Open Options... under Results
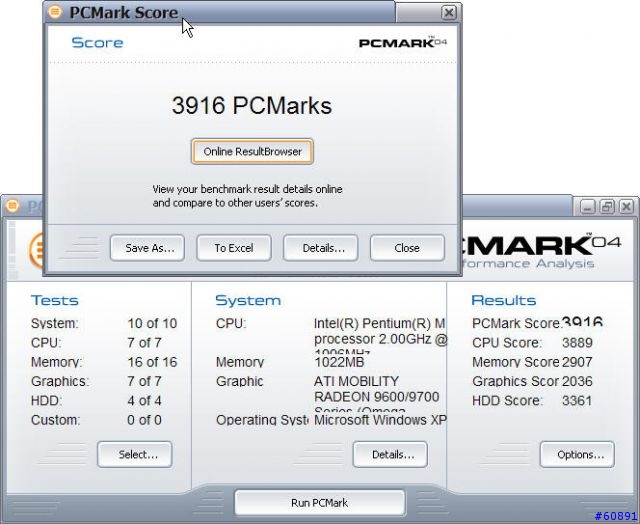Screen dimensions: 640x524 577,454
